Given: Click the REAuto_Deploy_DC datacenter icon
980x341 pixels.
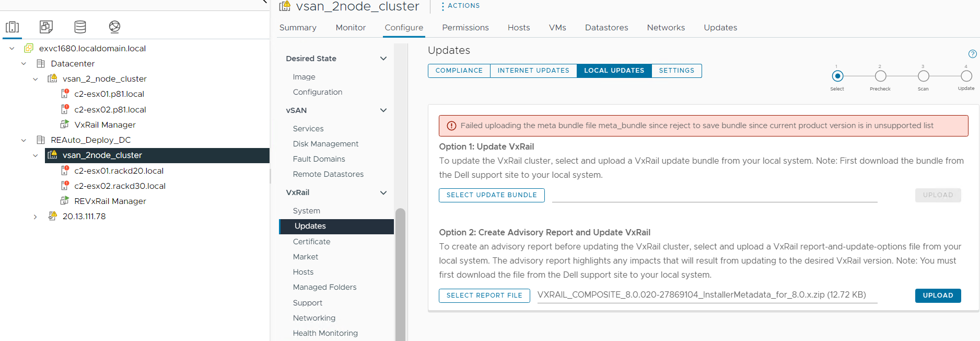Looking at the screenshot, I should (41, 140).
